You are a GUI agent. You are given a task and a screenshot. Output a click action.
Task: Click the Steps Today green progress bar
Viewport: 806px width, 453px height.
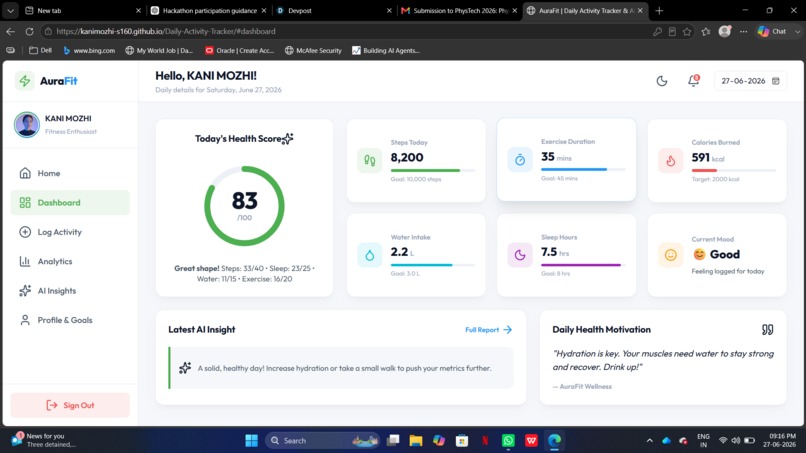(433, 170)
